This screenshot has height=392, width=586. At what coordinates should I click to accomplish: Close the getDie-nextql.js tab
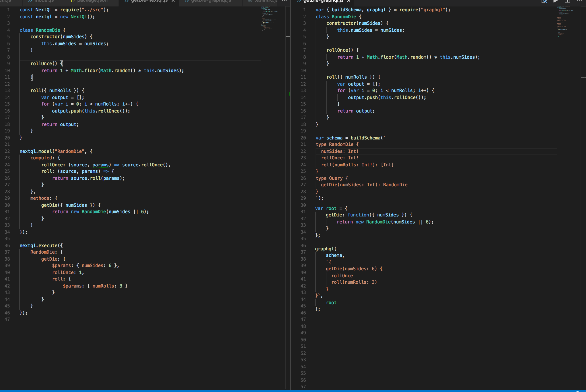click(x=173, y=1)
